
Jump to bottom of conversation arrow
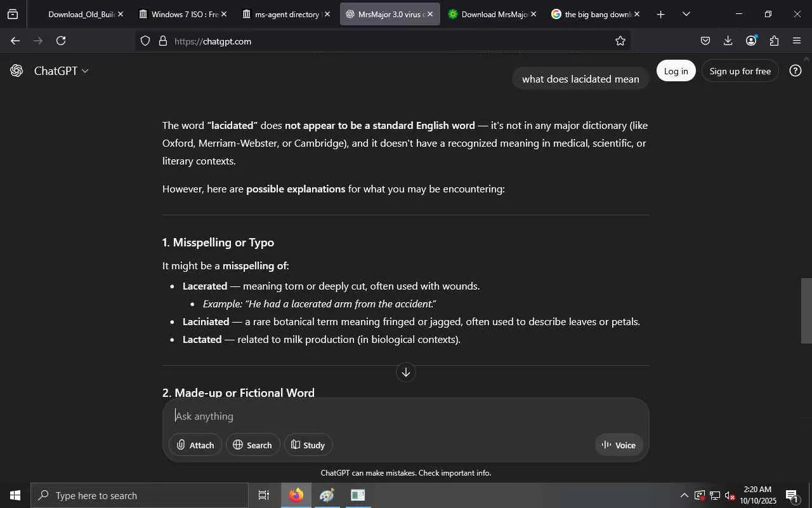(x=406, y=372)
